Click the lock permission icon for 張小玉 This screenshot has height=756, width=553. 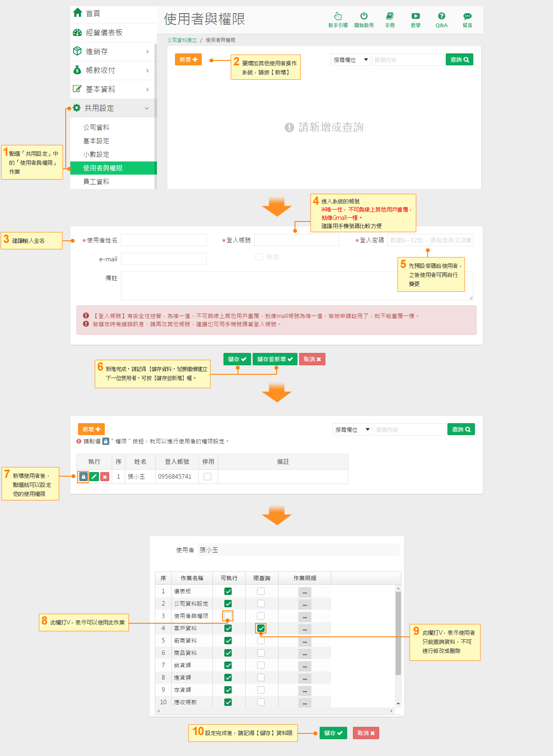(x=83, y=477)
